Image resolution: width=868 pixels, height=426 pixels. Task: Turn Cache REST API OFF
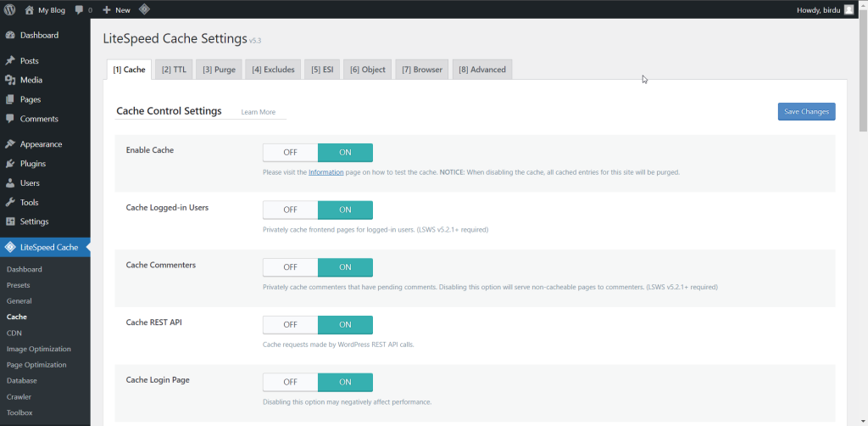point(290,325)
